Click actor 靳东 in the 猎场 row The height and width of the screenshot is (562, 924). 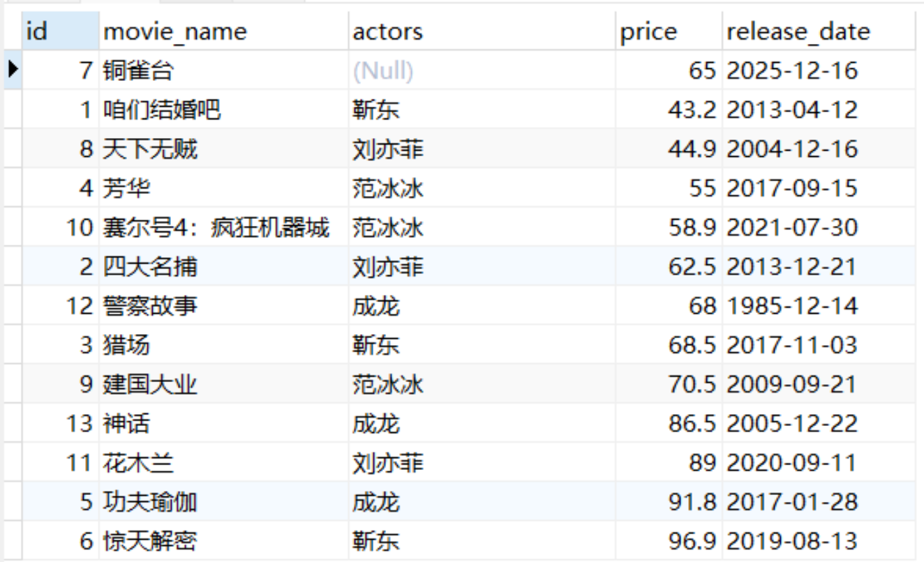376,344
